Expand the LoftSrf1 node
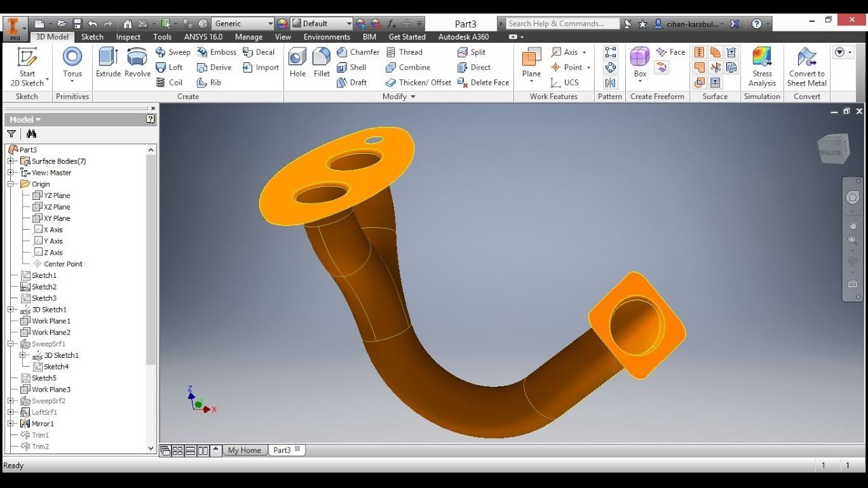The height and width of the screenshot is (488, 868). [x=11, y=412]
